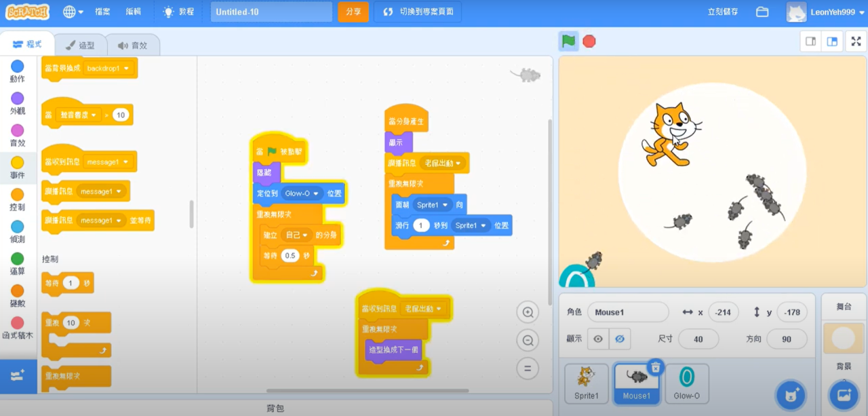
Task: Open the 檔案 file menu
Action: pos(102,12)
